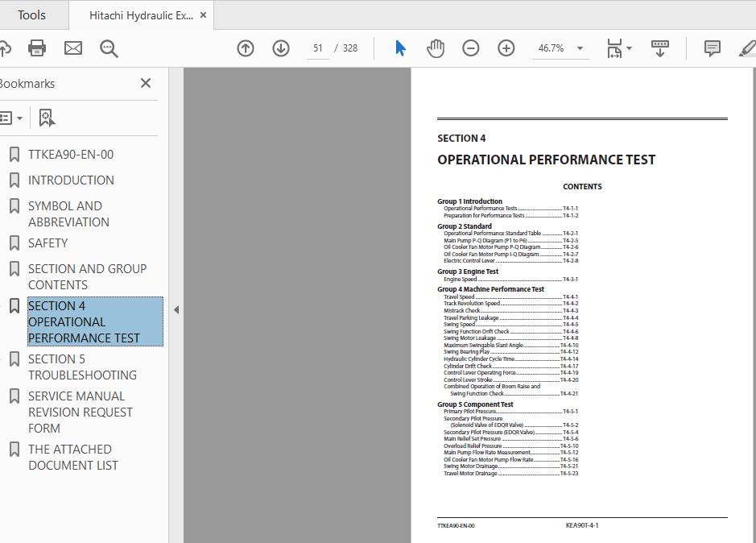756x543 pixels.
Task: Enter reading mode via toolbar icon
Action: [659, 48]
